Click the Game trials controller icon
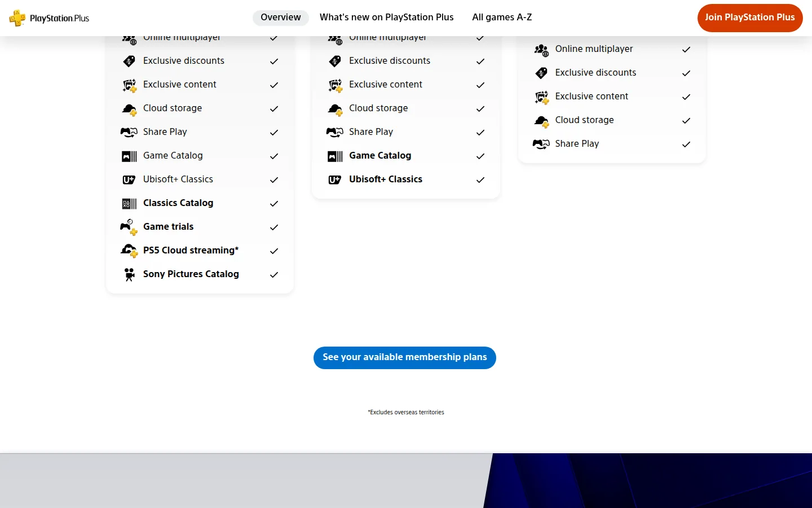Screen dimensions: 812x508 pyautogui.click(x=129, y=227)
